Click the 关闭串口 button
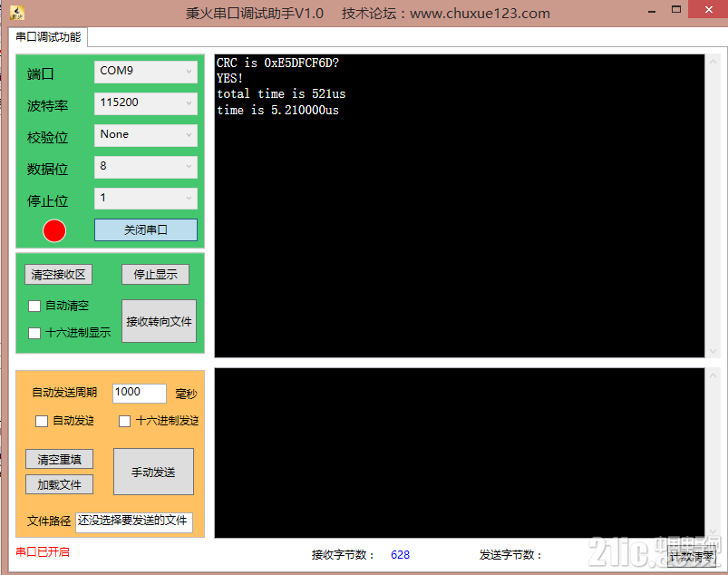Viewport: 728px width, 575px height. tap(146, 229)
